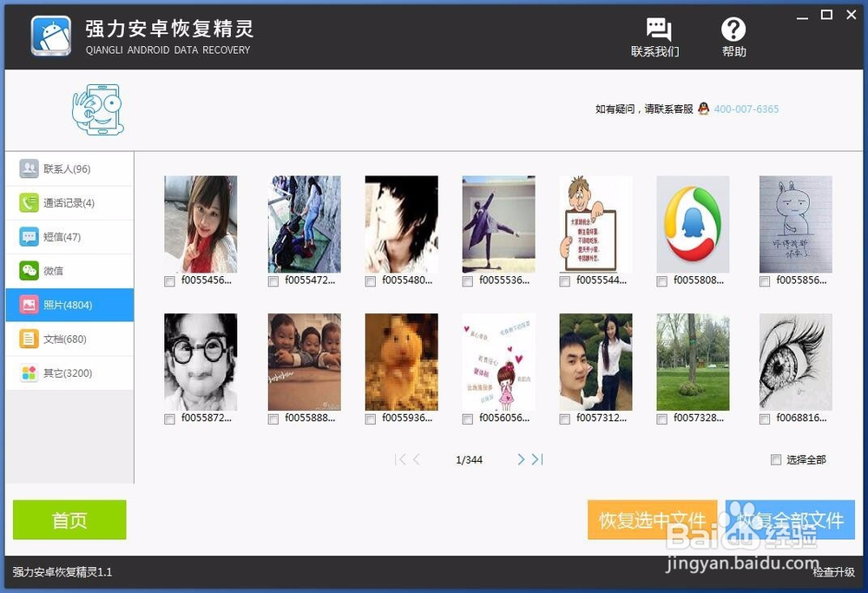This screenshot has width=868, height=593.
Task: Open the pixelated hamster thumbnail
Action: click(x=401, y=362)
